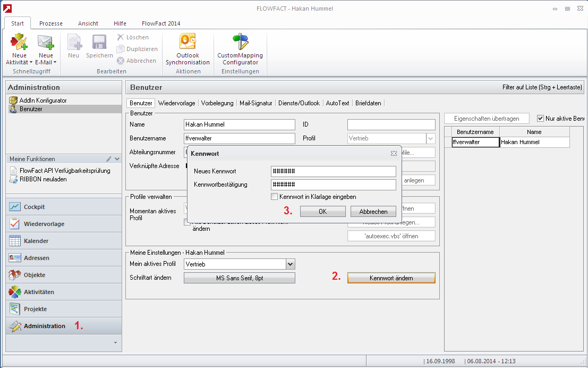588x368 pixels.
Task: Select the Wiedervorlage sub-tab
Action: (177, 103)
